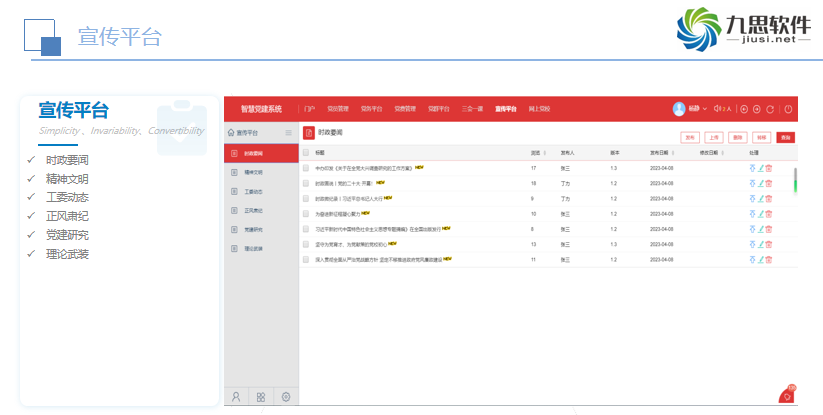Screen dimensions: 823x415
Task: Check the row with 9 views
Action: (x=306, y=199)
